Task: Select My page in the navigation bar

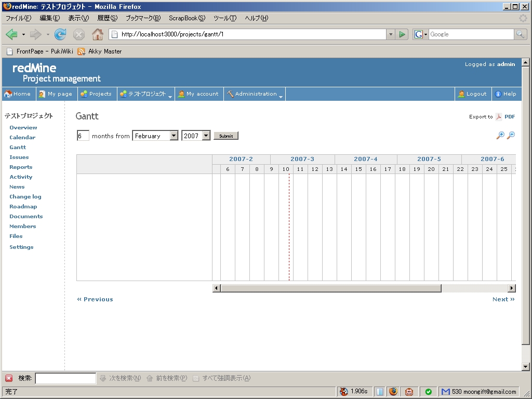Action: pos(56,94)
